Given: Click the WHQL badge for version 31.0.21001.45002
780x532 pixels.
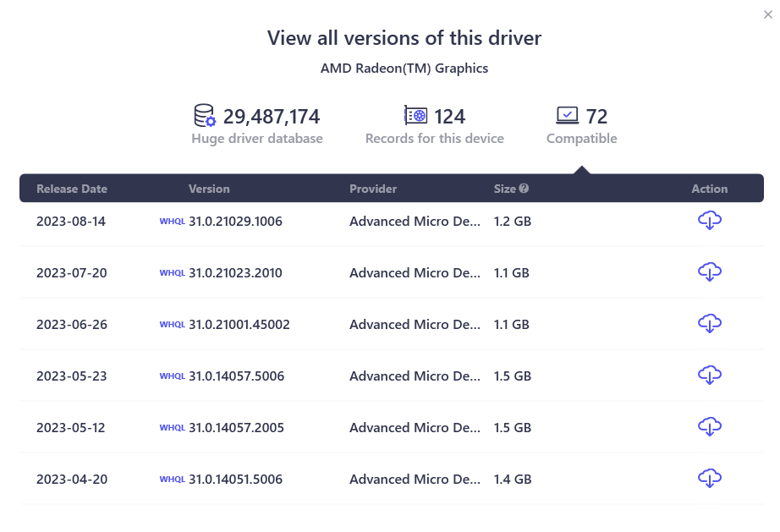Looking at the screenshot, I should click(x=172, y=325).
